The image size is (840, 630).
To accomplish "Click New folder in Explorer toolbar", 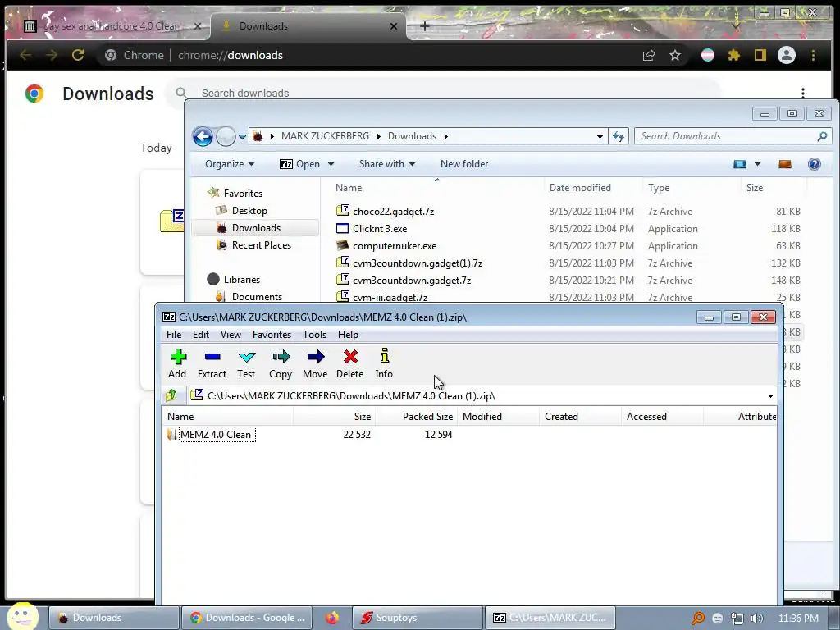I will 464,164.
